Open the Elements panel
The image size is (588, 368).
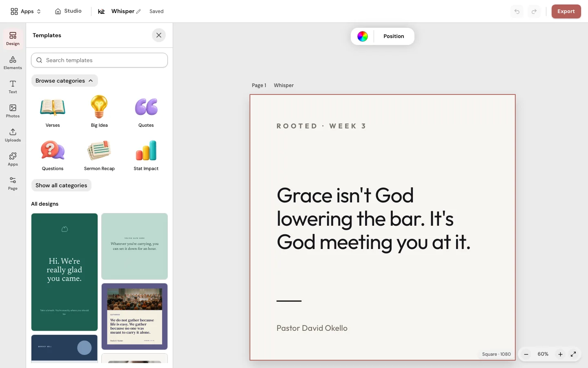click(x=13, y=63)
